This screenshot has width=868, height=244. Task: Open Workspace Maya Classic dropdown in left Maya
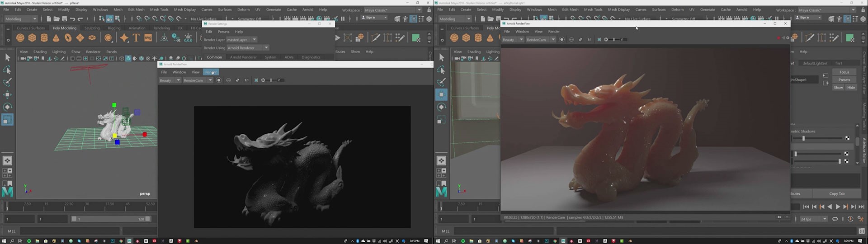pos(393,10)
